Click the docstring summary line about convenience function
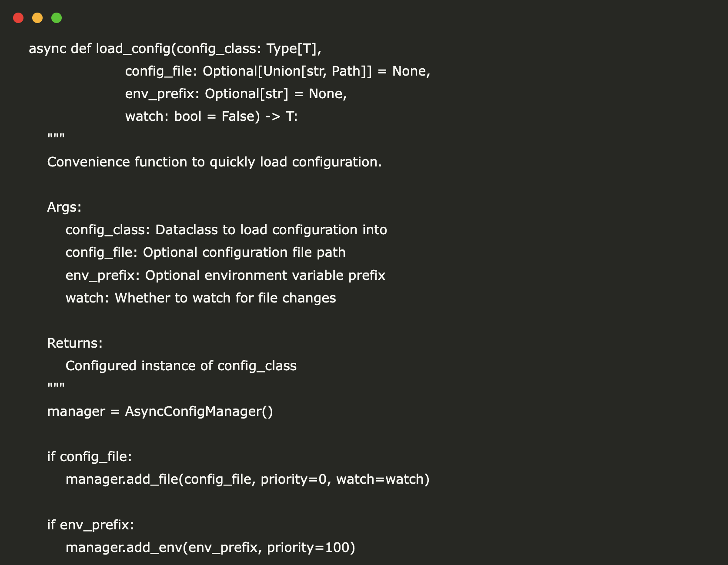This screenshot has height=565, width=728. [214, 162]
